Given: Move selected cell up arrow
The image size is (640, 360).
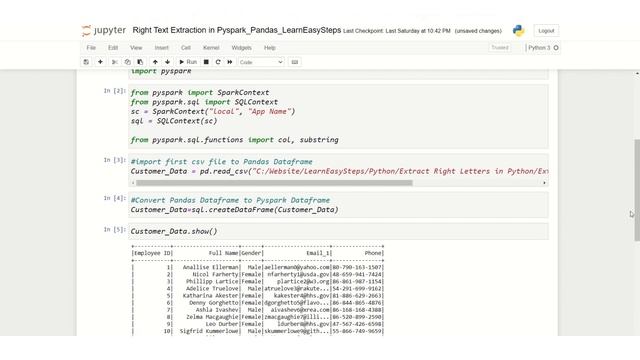Looking at the screenshot, I should [155, 62].
